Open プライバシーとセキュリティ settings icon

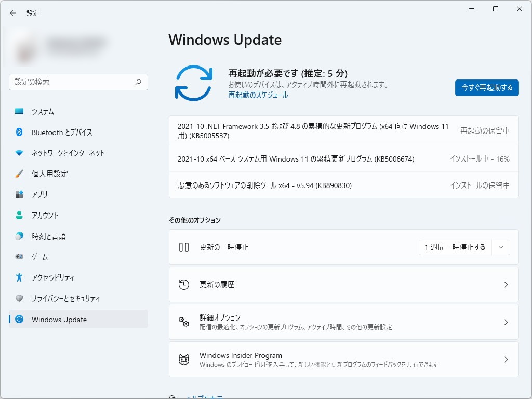[x=18, y=298]
